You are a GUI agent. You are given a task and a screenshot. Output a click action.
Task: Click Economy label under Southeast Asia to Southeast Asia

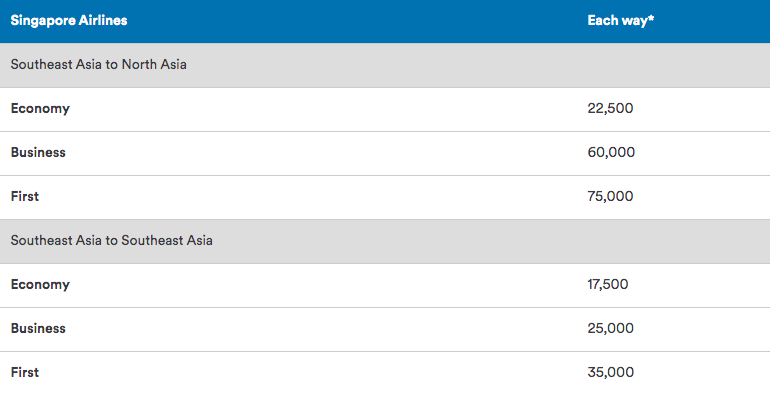40,284
